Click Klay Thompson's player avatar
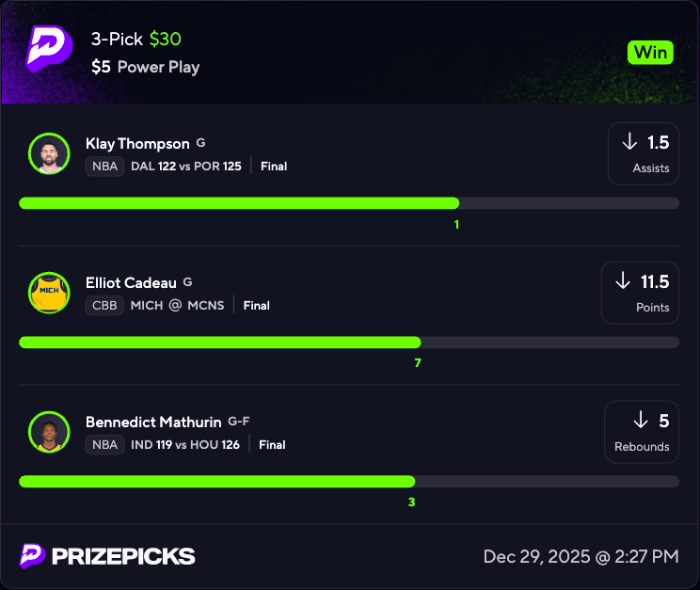The width and height of the screenshot is (700, 590). point(49,153)
